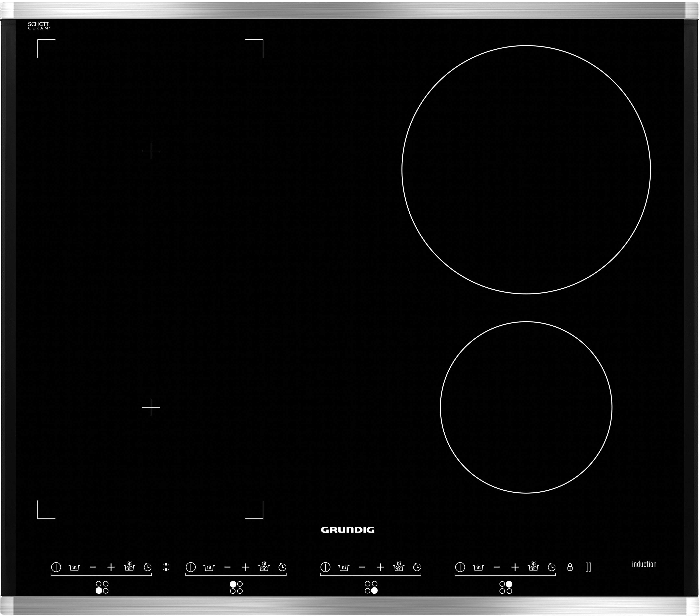
Task: Activate keep-warm on the second control strip
Action: [x=209, y=567]
